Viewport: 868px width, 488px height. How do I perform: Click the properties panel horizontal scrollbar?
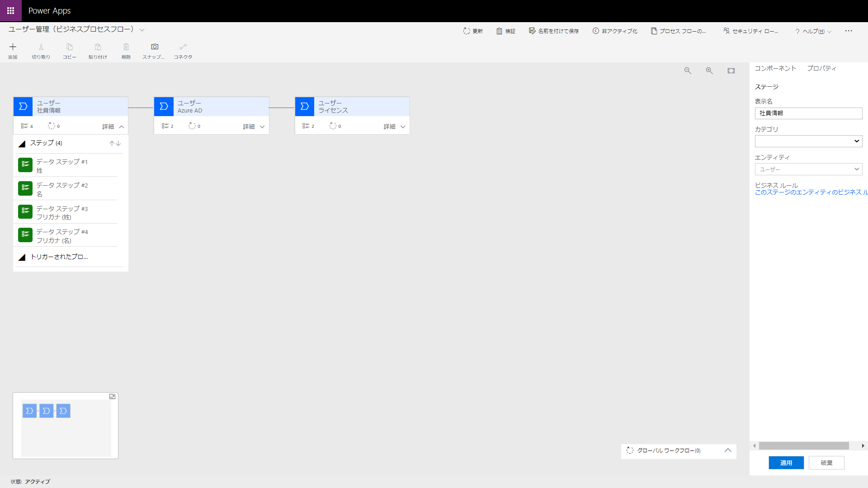[803, 446]
